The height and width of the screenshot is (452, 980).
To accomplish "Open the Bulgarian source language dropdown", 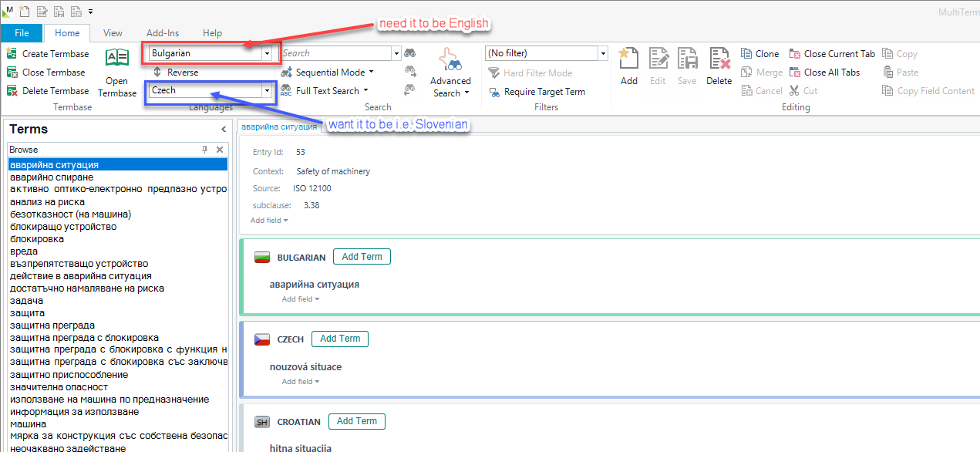I will [x=267, y=53].
